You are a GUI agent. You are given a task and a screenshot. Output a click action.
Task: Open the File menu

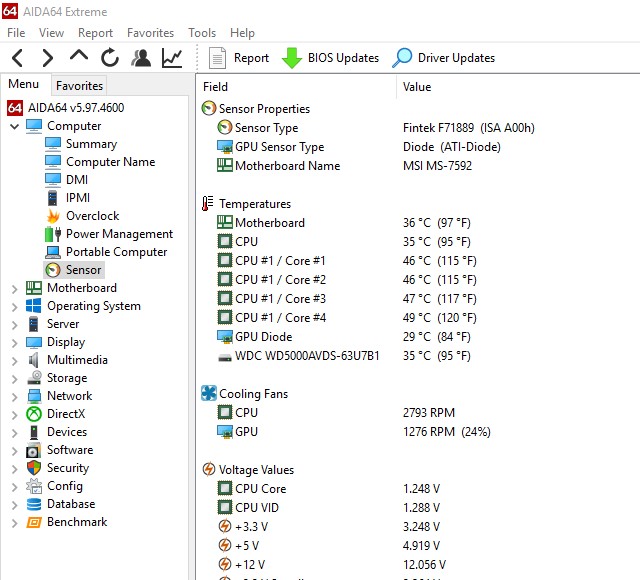click(16, 33)
